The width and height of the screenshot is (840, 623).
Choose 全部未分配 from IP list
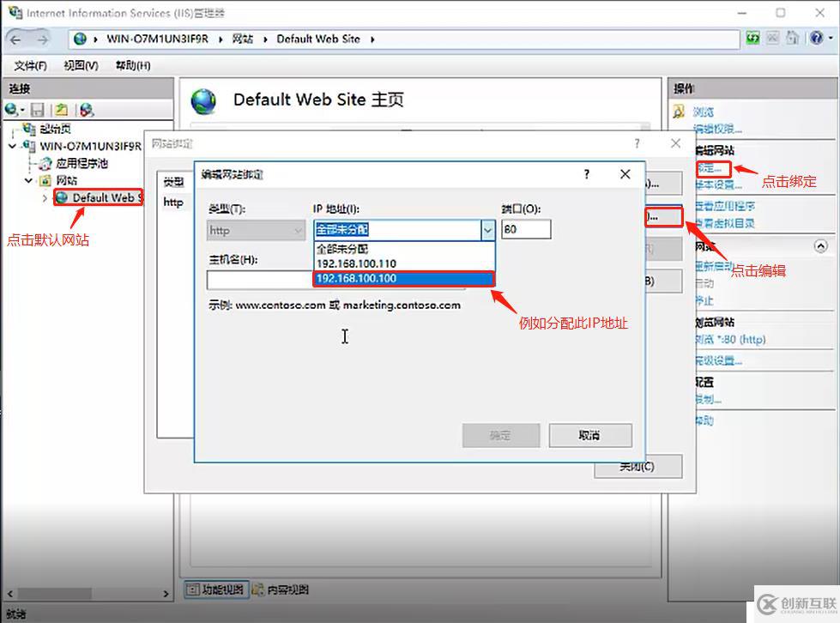coord(404,249)
